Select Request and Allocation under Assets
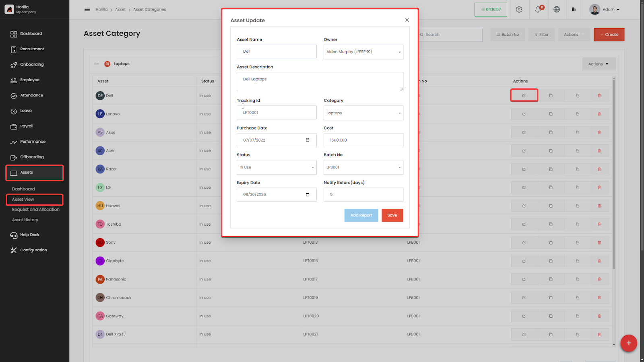The image size is (644, 362). 36,210
